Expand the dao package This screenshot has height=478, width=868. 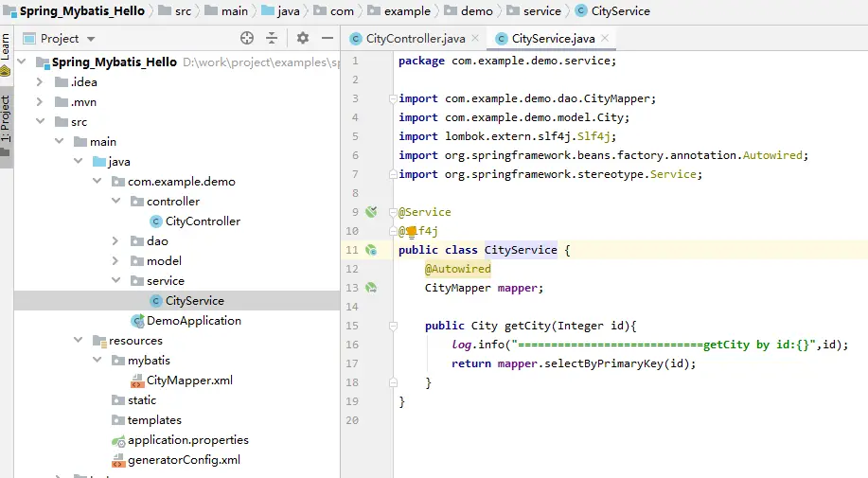(115, 241)
